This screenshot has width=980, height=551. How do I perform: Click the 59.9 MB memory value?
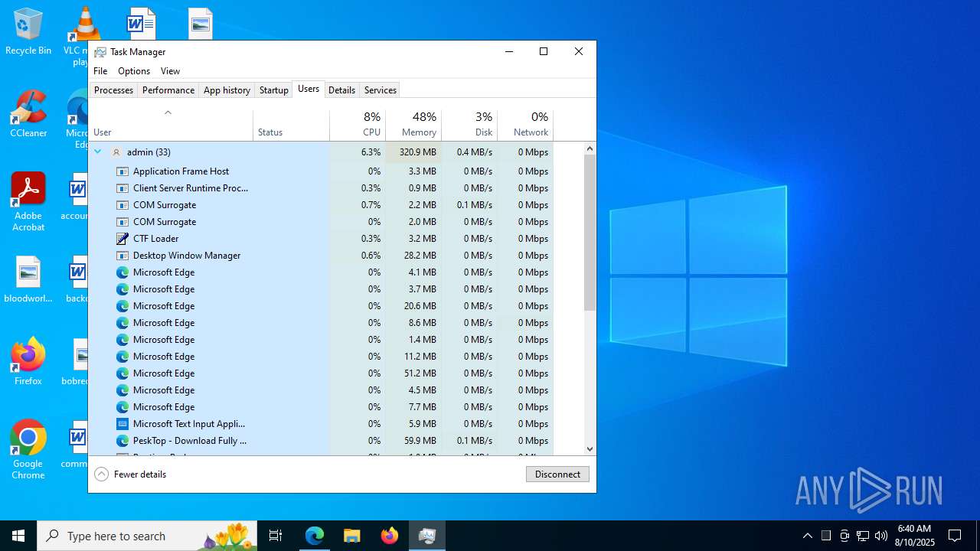click(420, 441)
